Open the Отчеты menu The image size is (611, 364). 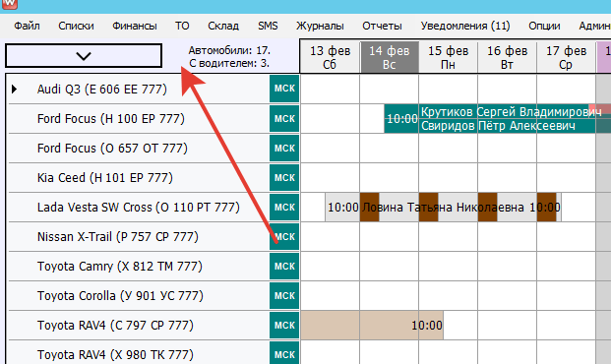tap(382, 27)
